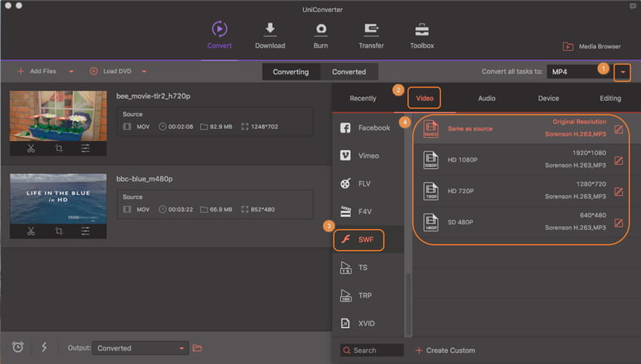Select Facebook format
This screenshot has height=364, width=641.
point(368,128)
